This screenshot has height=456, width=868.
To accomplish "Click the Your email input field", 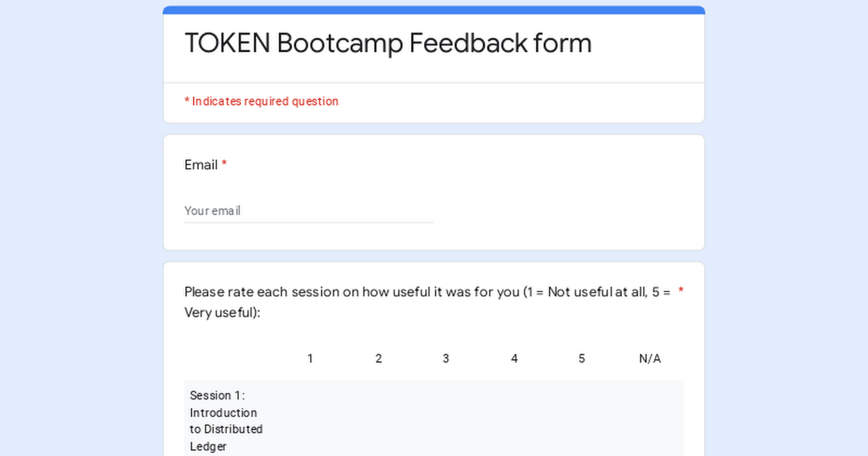I will tap(309, 211).
